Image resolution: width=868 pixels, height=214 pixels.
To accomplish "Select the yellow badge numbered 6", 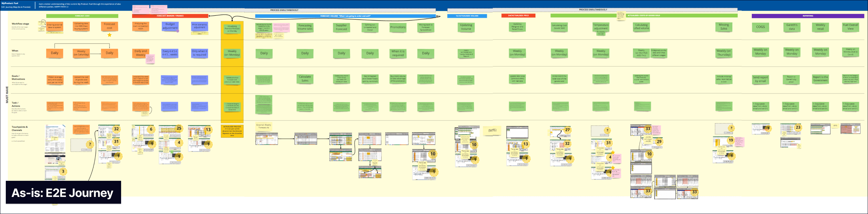I will click(151, 129).
